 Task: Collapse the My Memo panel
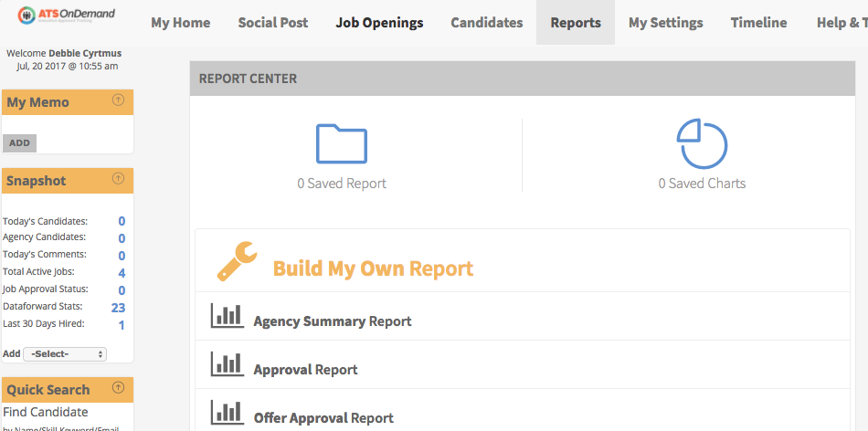pyautogui.click(x=118, y=100)
